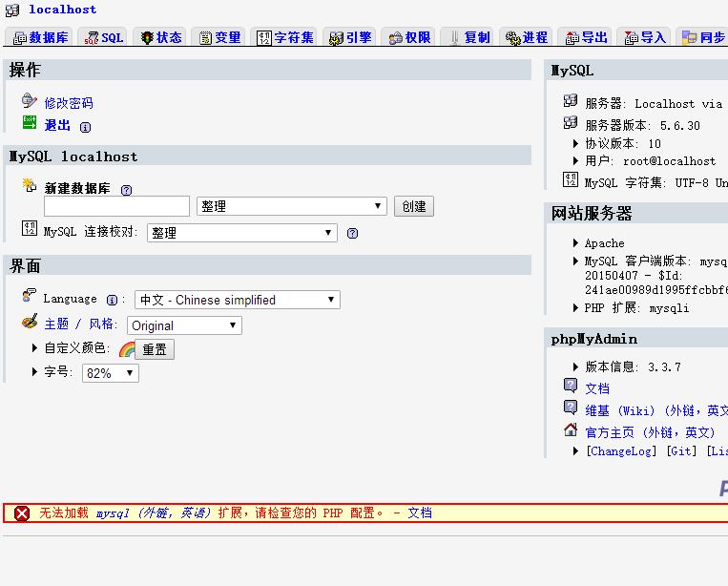Open the 字符集 (Charsets) tab

[x=285, y=37]
